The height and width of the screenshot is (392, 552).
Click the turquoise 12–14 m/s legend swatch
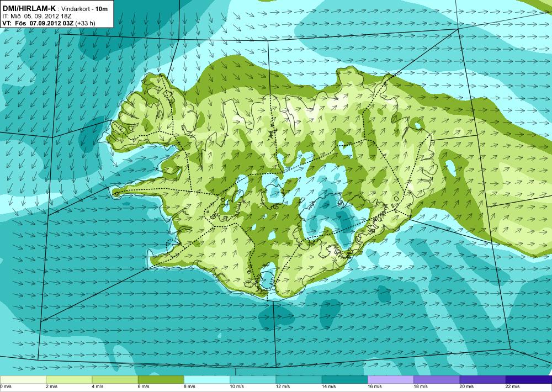[299, 379]
